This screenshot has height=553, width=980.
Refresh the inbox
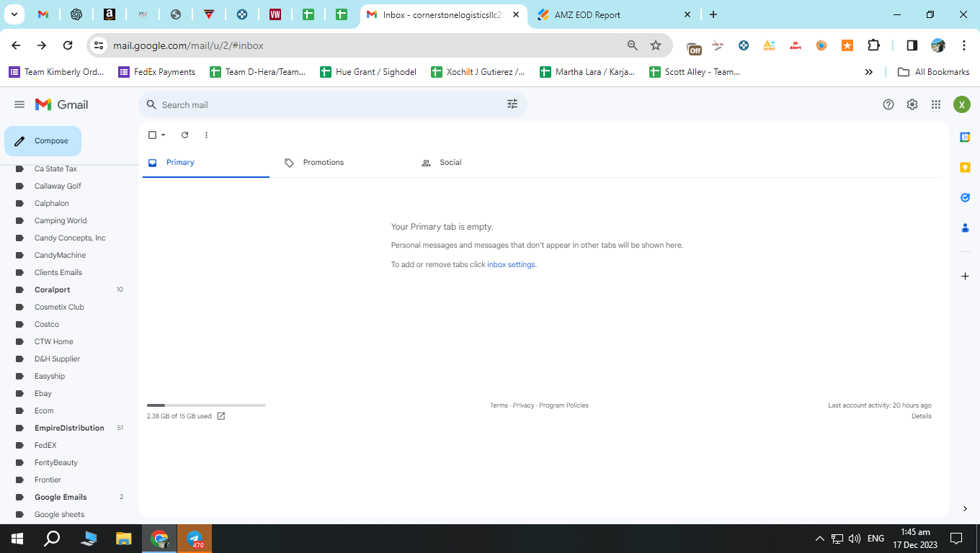(184, 135)
